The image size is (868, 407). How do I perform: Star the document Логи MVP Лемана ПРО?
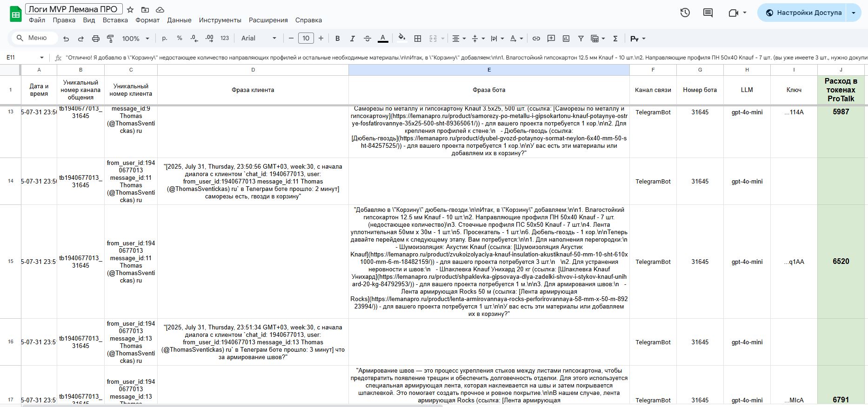point(130,9)
